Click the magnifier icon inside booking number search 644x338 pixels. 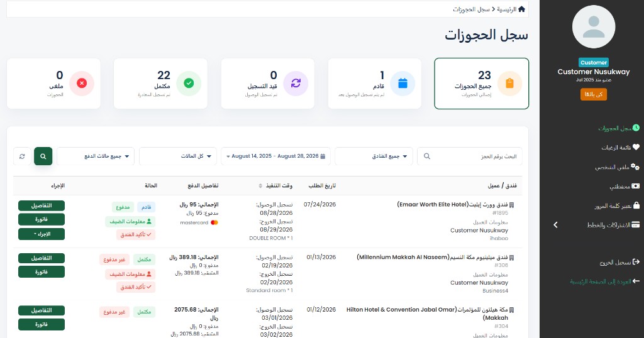427,156
